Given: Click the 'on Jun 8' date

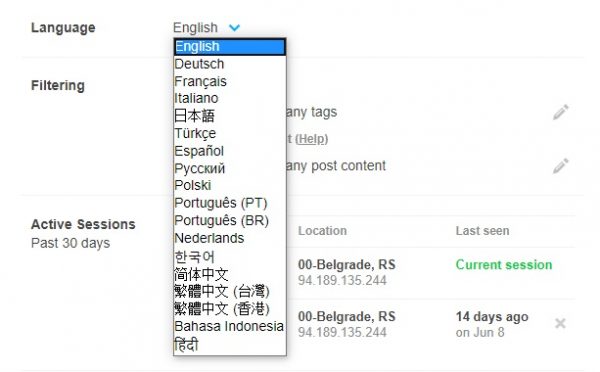Looking at the screenshot, I should pos(480,332).
